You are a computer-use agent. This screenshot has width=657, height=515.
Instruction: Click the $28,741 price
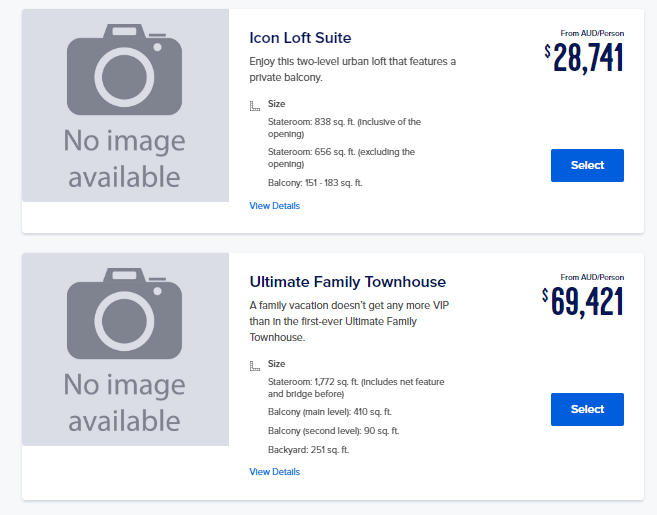(584, 58)
